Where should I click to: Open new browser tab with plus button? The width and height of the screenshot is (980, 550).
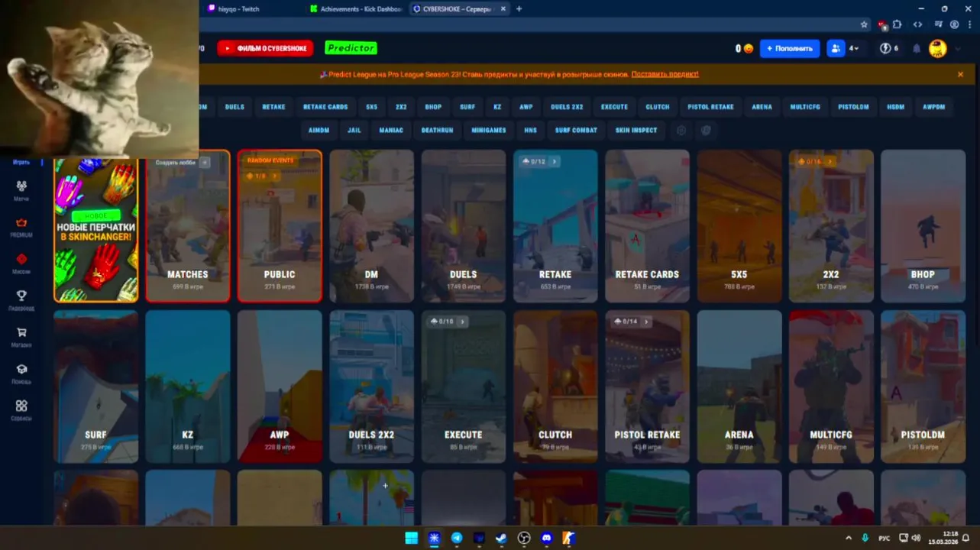coord(519,8)
